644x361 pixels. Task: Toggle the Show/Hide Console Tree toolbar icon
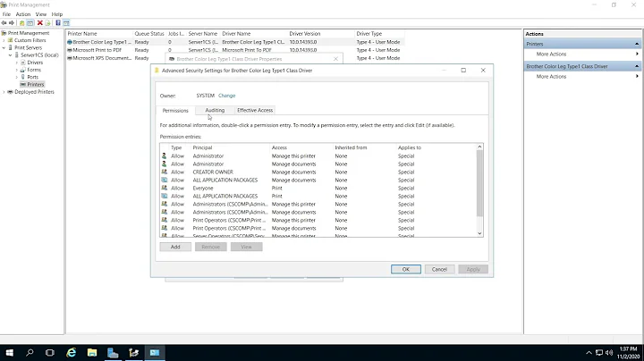(30, 23)
